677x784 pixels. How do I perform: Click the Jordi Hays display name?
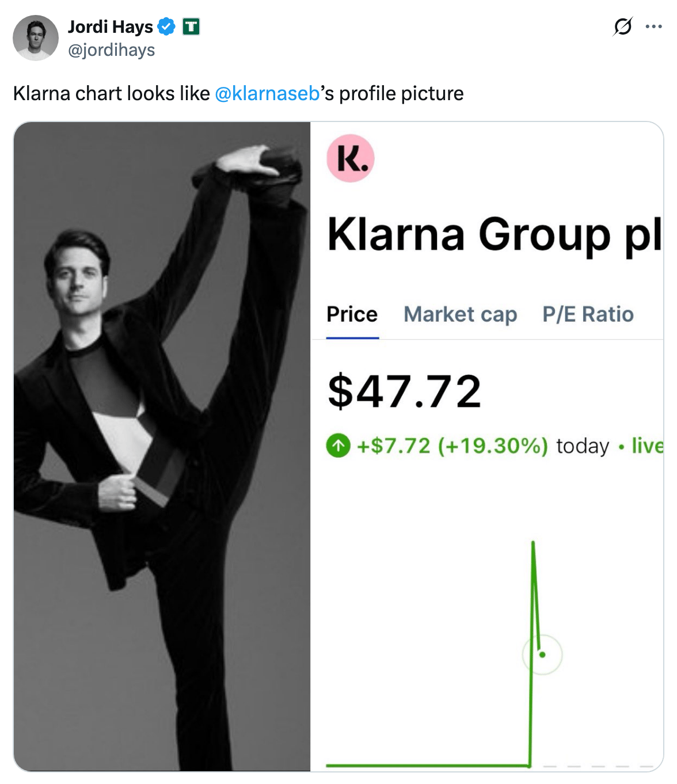point(111,26)
